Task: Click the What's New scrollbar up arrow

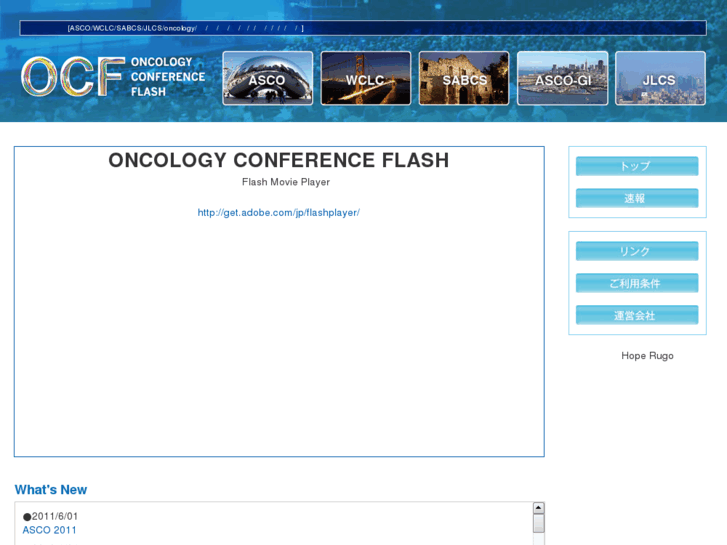Action: pyautogui.click(x=538, y=507)
